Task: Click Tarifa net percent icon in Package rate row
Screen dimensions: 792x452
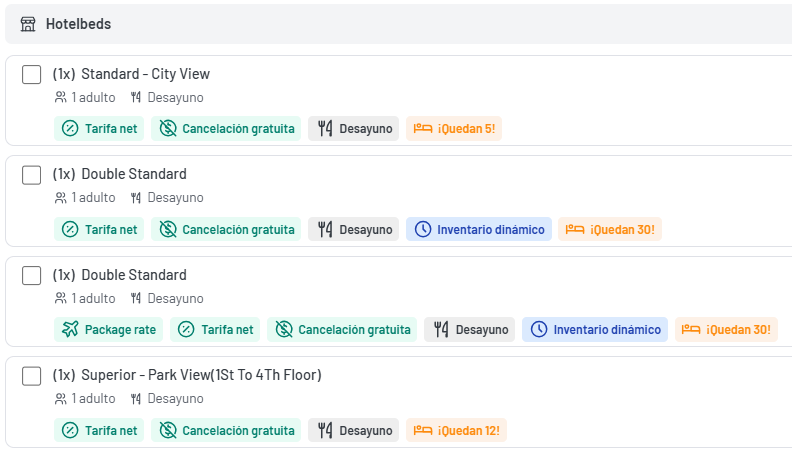Action: [x=186, y=329]
